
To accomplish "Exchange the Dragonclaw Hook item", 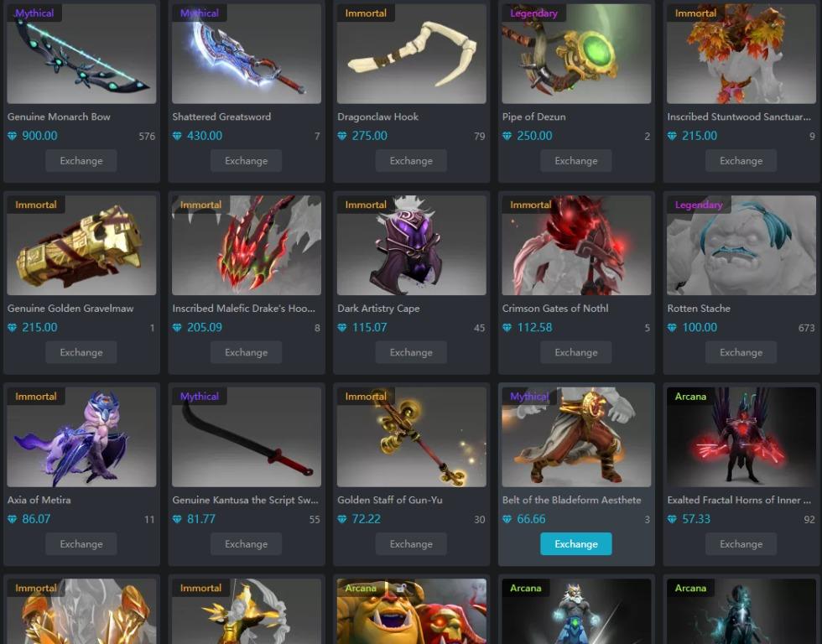I will [412, 161].
